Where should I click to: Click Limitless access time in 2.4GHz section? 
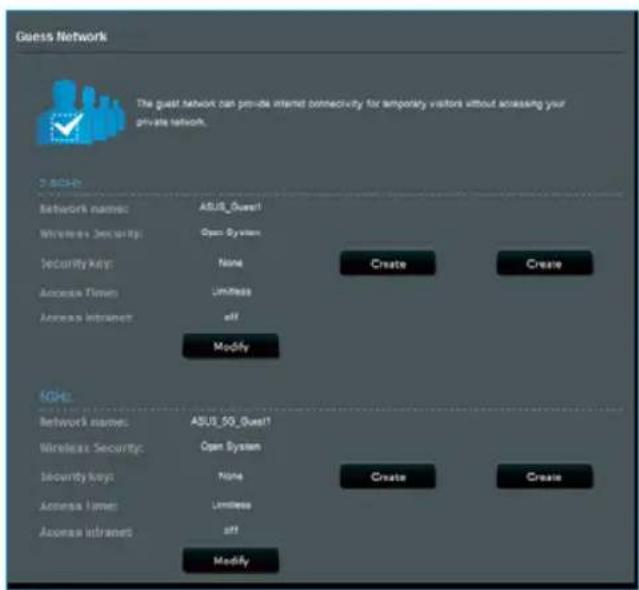[x=231, y=291]
